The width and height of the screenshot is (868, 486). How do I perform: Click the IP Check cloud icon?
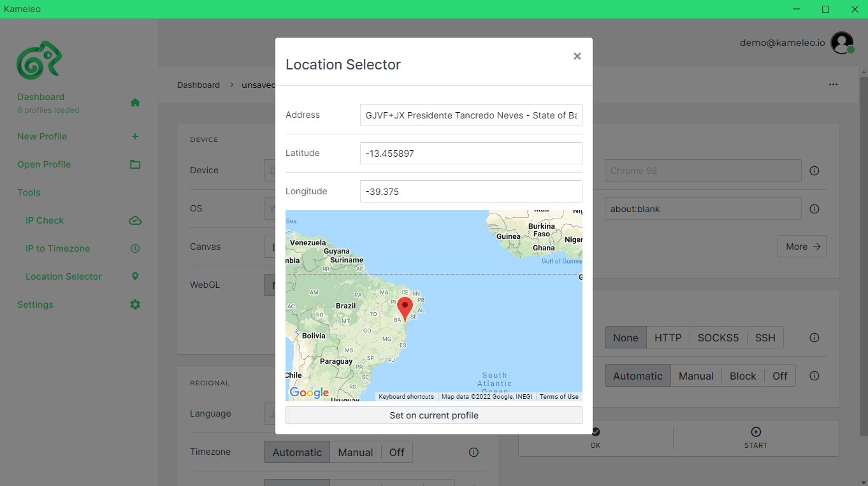(x=135, y=220)
